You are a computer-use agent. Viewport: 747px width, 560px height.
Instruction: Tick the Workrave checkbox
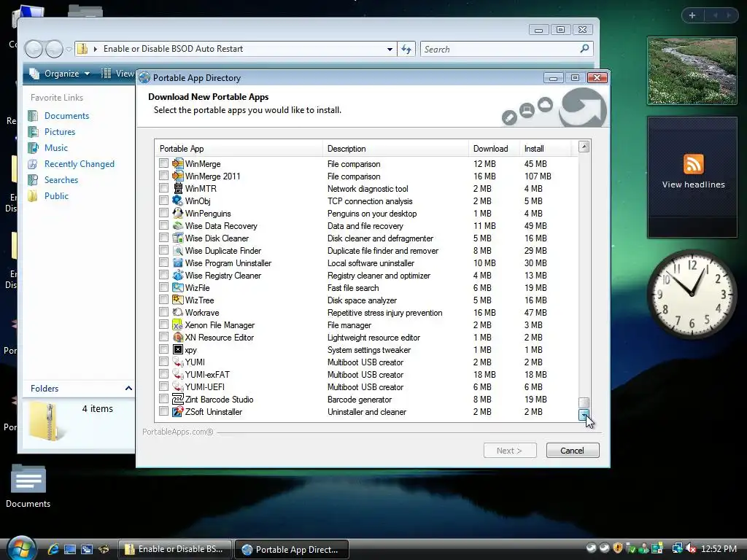point(164,312)
